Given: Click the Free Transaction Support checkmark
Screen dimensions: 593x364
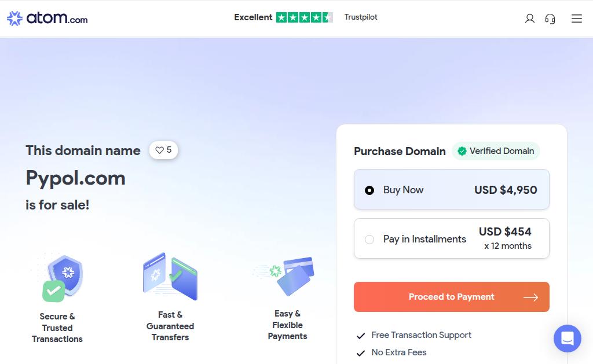Looking at the screenshot, I should pyautogui.click(x=361, y=336).
